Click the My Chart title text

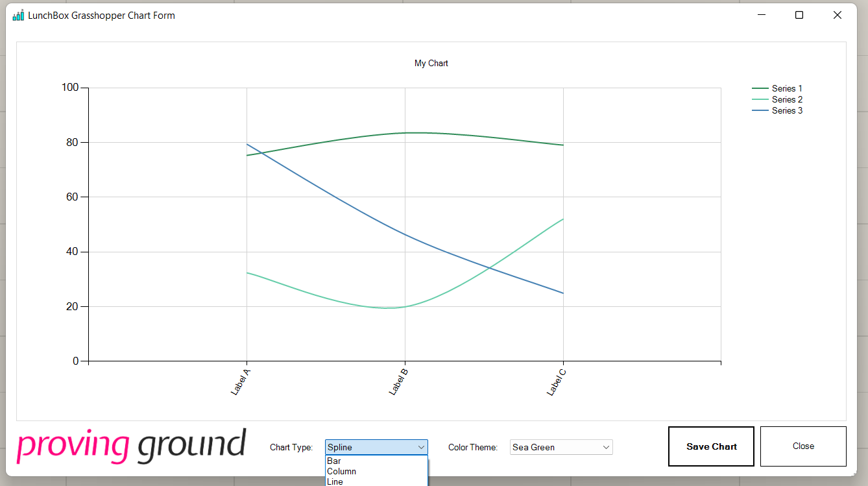click(431, 63)
